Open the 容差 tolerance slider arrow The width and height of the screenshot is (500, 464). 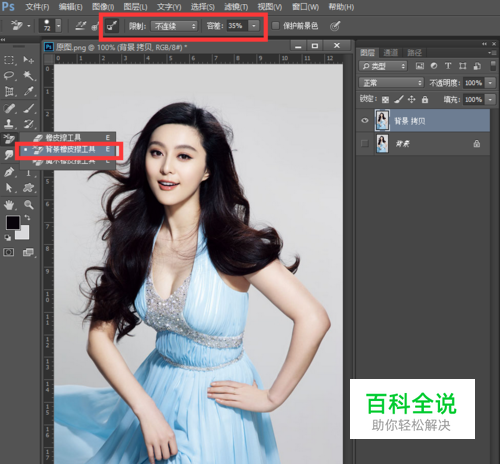tap(254, 26)
